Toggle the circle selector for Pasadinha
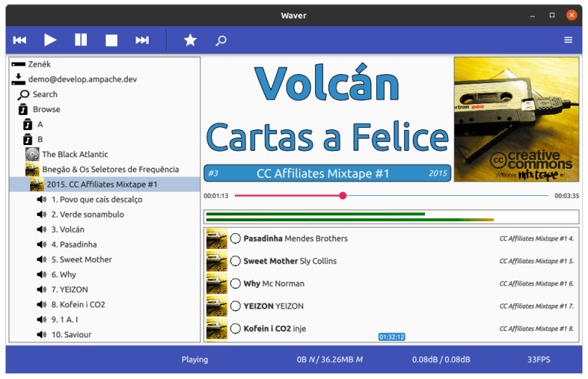 (x=235, y=238)
